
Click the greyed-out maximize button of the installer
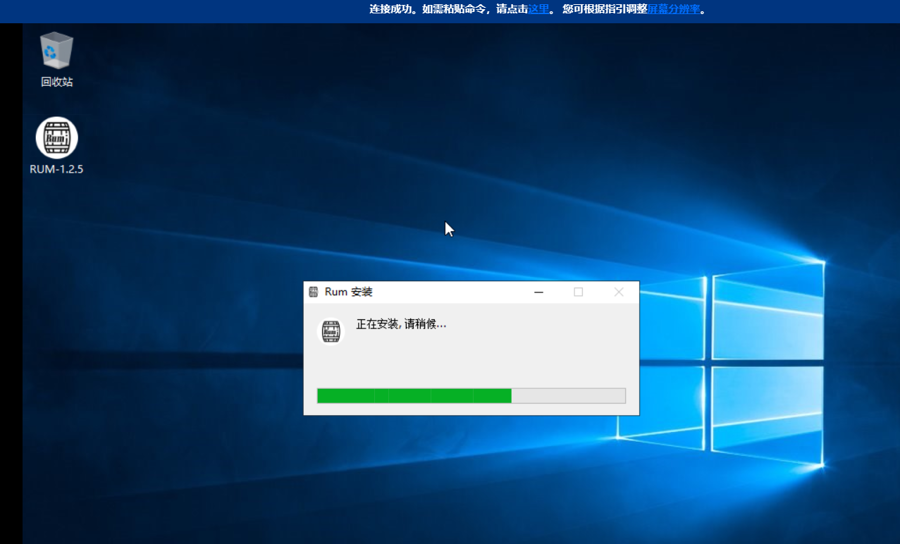578,292
